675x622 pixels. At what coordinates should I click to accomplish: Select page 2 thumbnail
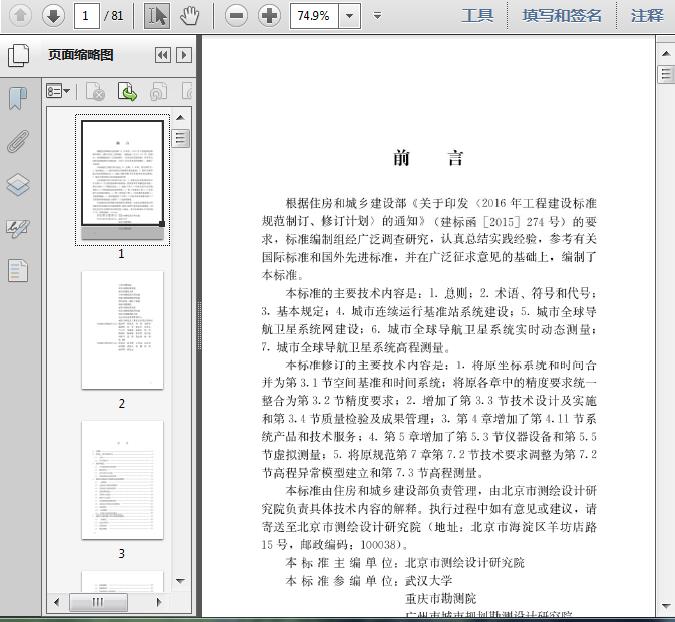click(x=122, y=330)
